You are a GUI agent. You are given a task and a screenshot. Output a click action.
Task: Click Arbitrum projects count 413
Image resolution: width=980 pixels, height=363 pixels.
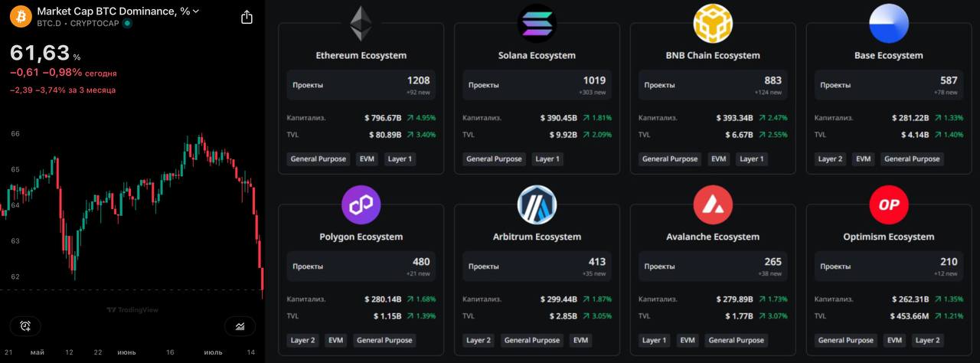point(597,262)
